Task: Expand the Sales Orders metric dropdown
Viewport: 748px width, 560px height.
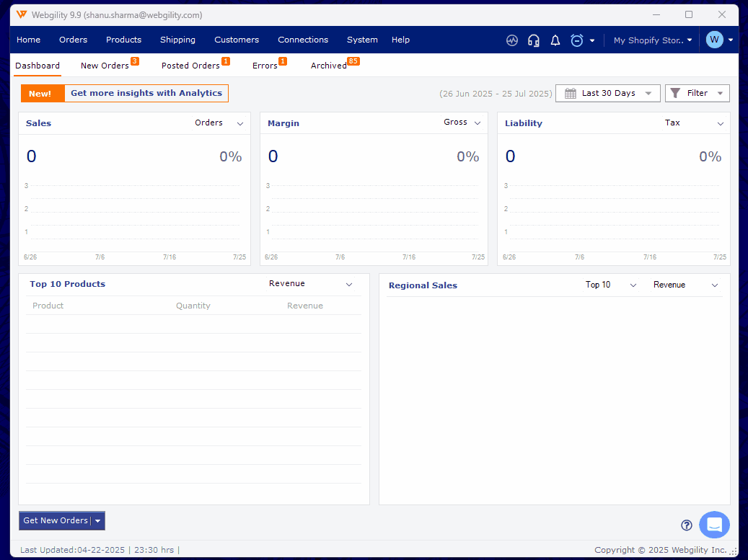Action: click(x=240, y=123)
